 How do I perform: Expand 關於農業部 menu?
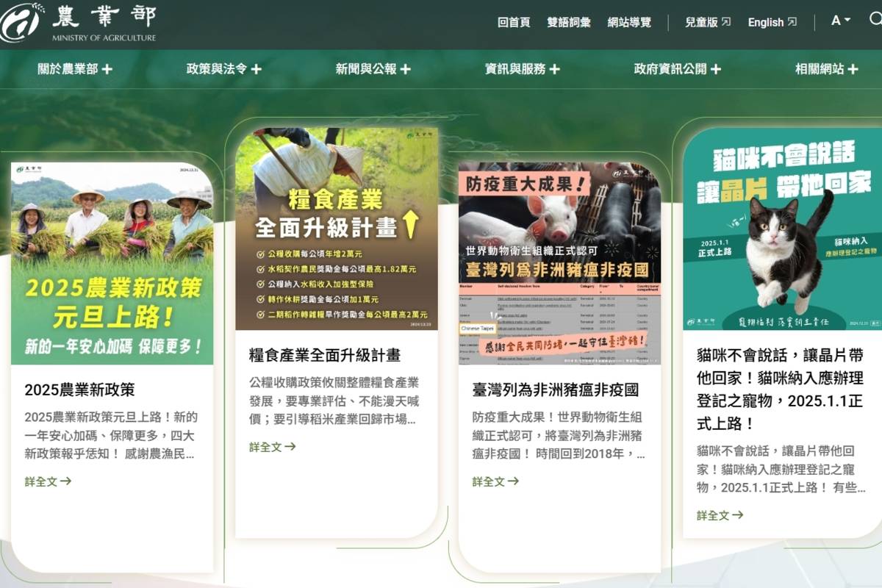tap(75, 69)
